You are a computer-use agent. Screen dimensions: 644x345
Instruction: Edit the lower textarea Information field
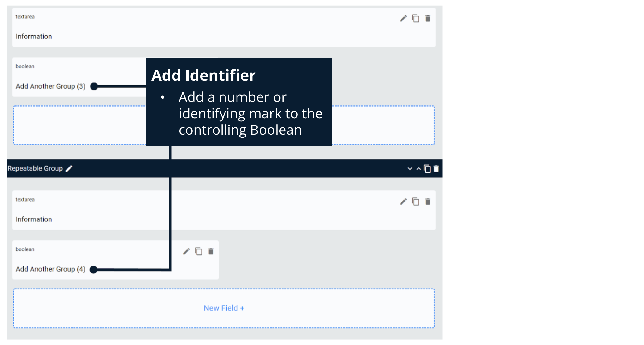tap(403, 202)
